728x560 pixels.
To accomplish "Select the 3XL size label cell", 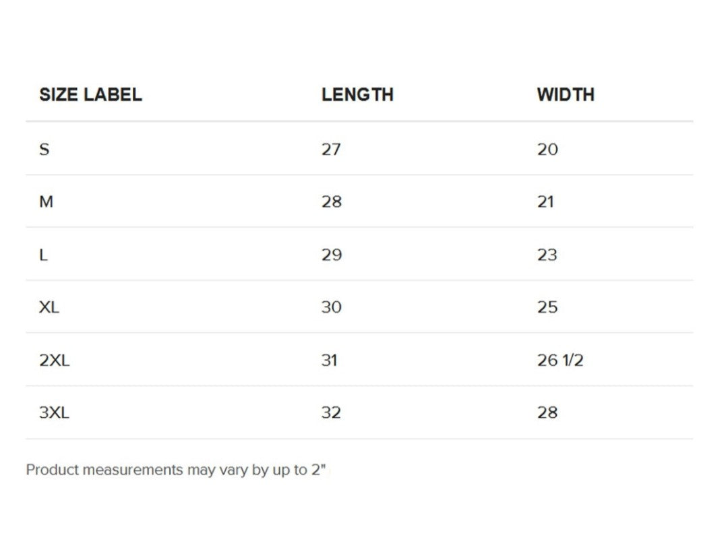I will click(x=54, y=412).
